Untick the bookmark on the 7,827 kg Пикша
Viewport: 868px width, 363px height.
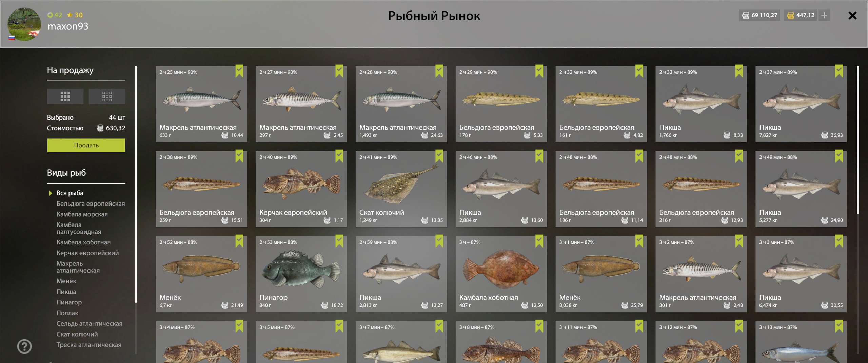pos(839,71)
